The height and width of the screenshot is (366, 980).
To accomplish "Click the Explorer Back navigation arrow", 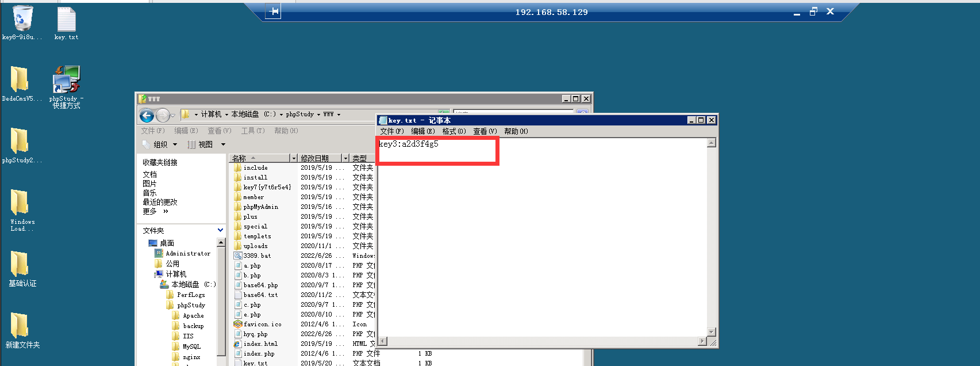I will [147, 116].
